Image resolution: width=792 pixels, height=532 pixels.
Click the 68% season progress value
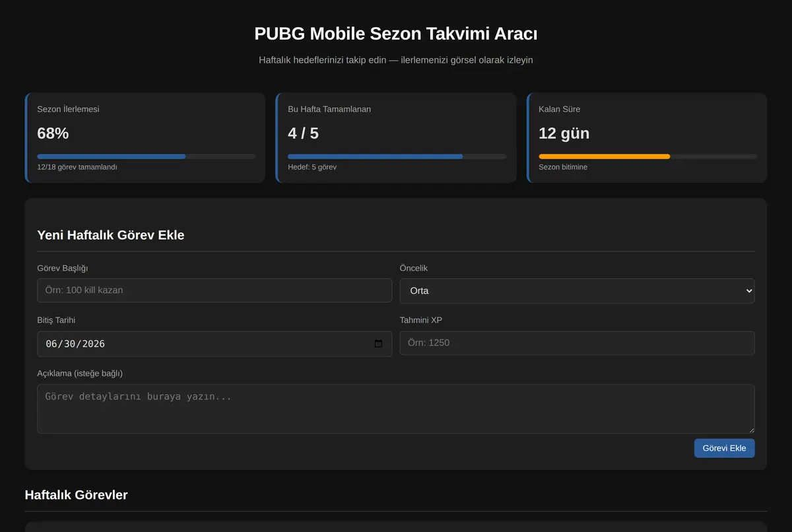point(53,133)
